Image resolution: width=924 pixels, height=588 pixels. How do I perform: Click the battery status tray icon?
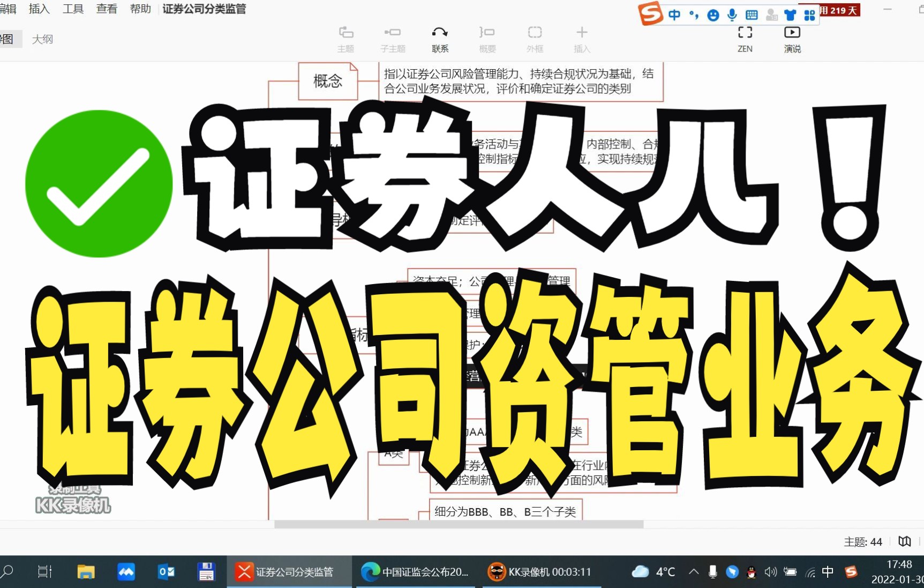tap(790, 572)
